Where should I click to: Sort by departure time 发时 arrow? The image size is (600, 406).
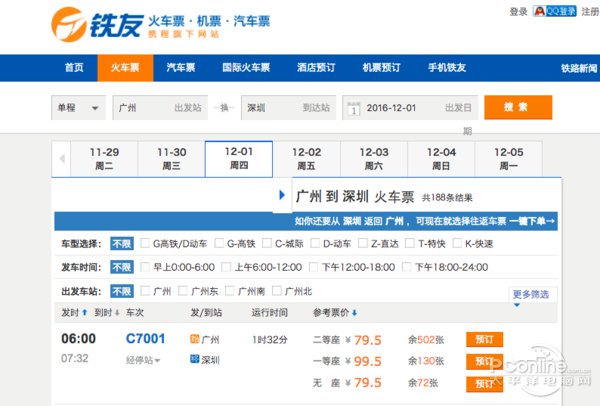point(85,313)
